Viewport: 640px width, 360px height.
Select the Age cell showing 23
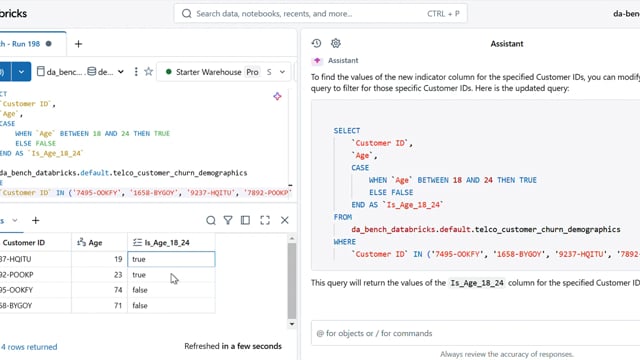click(99, 275)
